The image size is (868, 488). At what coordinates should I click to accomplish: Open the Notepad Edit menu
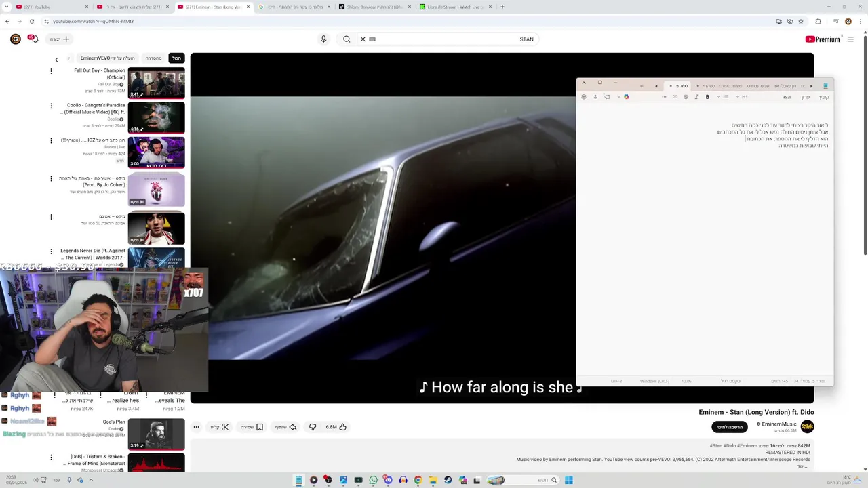(805, 97)
